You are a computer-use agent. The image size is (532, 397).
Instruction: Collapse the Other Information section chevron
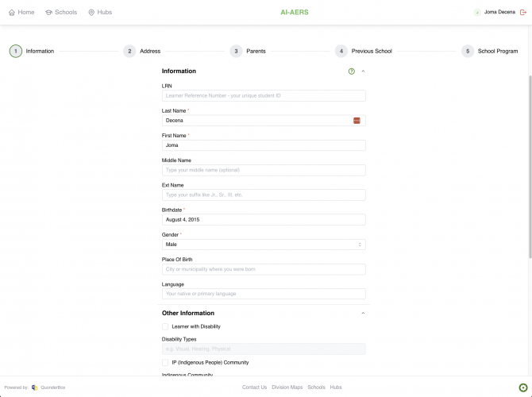coord(363,313)
